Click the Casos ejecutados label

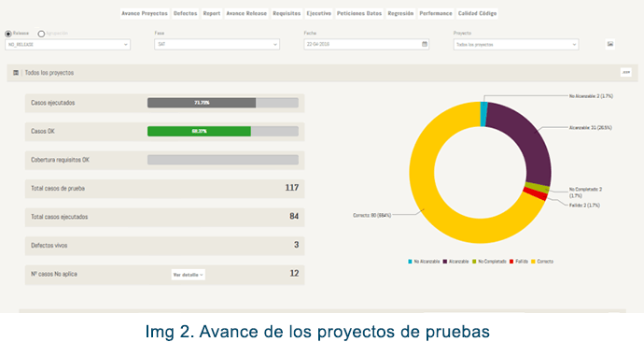click(53, 103)
